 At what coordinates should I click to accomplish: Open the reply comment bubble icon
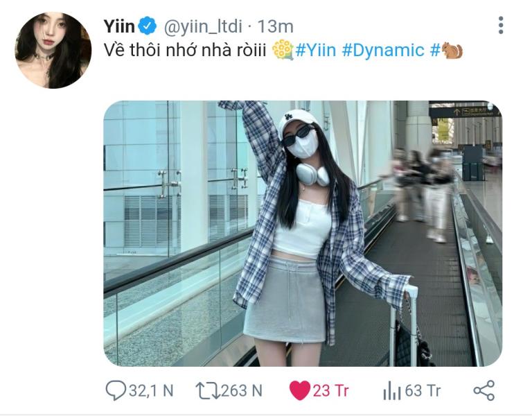pos(116,390)
